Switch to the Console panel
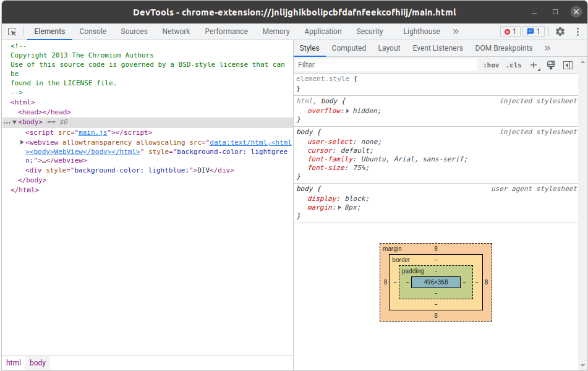This screenshot has width=588, height=371. click(93, 32)
